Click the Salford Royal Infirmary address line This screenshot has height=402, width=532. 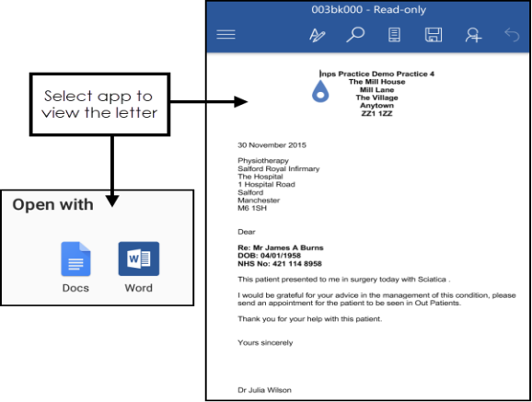[279, 168]
